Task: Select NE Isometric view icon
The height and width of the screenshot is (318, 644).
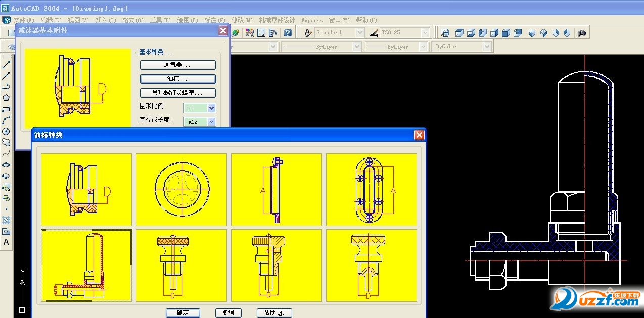Action: pos(555,33)
